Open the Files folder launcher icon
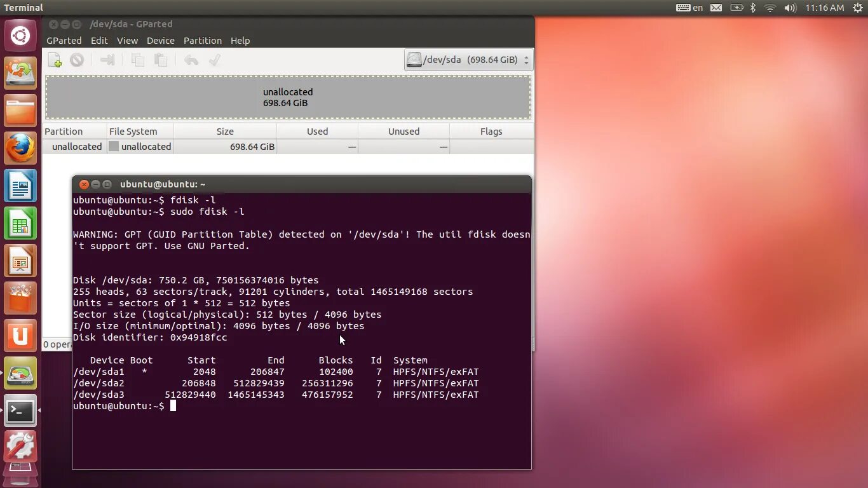 coord(20,111)
